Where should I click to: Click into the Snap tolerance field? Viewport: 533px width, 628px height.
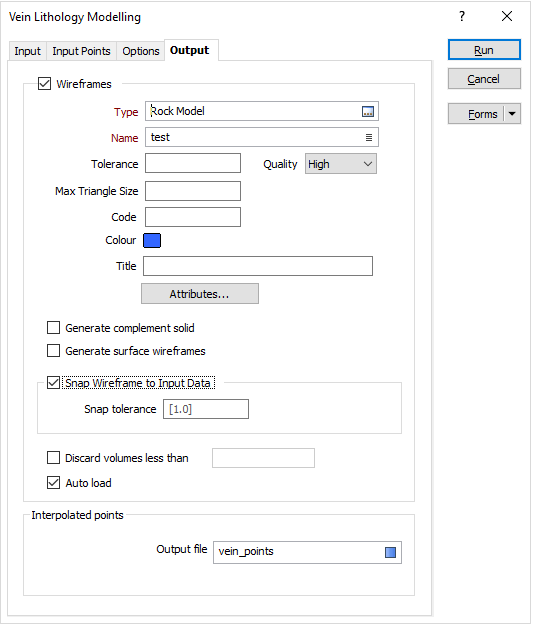[x=206, y=410]
